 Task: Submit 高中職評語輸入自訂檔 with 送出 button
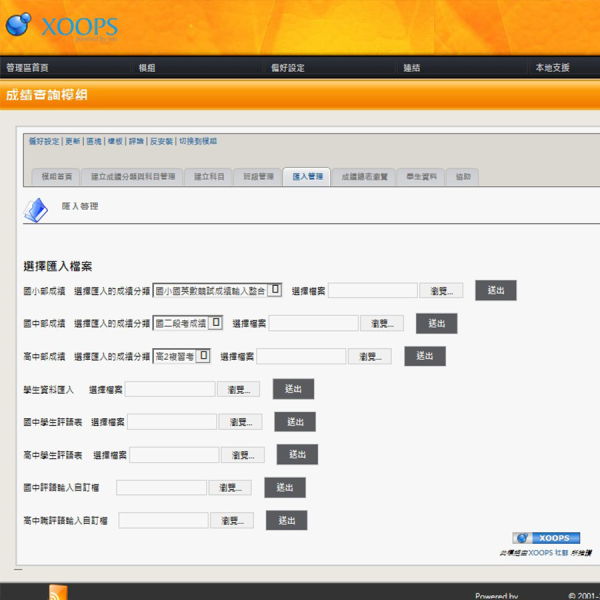click(x=287, y=520)
